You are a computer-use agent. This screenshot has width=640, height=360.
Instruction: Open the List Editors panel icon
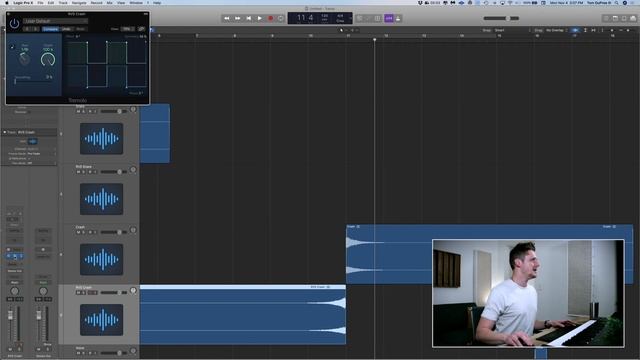[x=607, y=18]
